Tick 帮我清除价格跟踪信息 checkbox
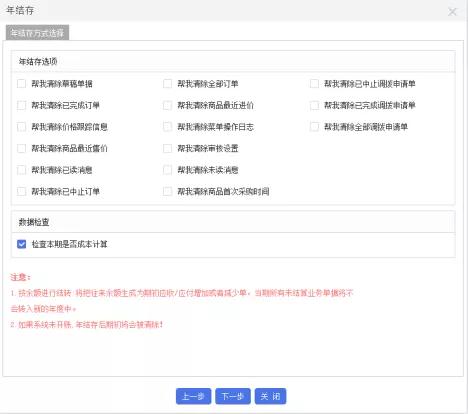 21,127
